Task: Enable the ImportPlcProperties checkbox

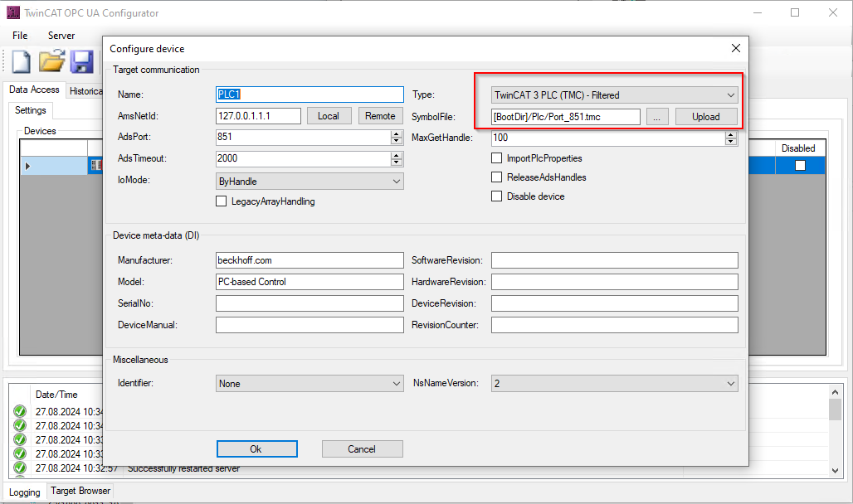Action: [x=497, y=157]
